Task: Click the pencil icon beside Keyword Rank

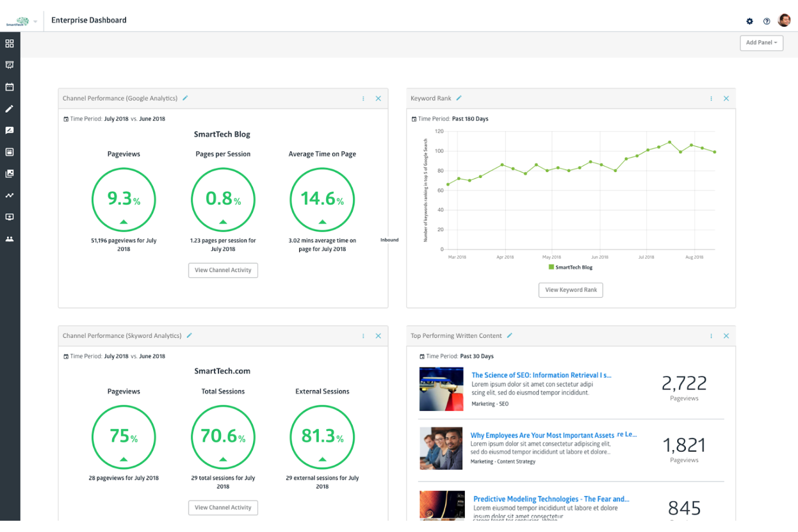Action: pyautogui.click(x=459, y=98)
